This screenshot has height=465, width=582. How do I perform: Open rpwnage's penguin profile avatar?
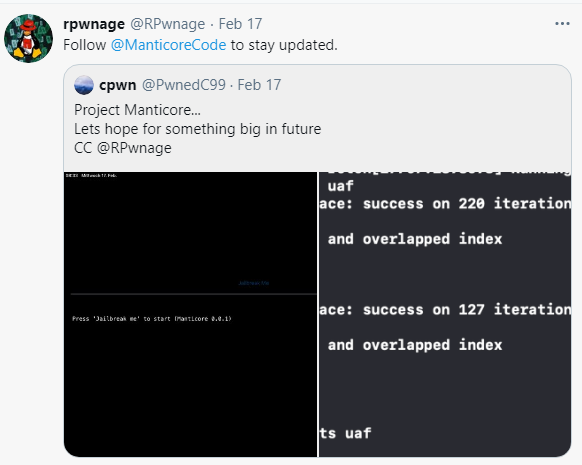pyautogui.click(x=28, y=38)
